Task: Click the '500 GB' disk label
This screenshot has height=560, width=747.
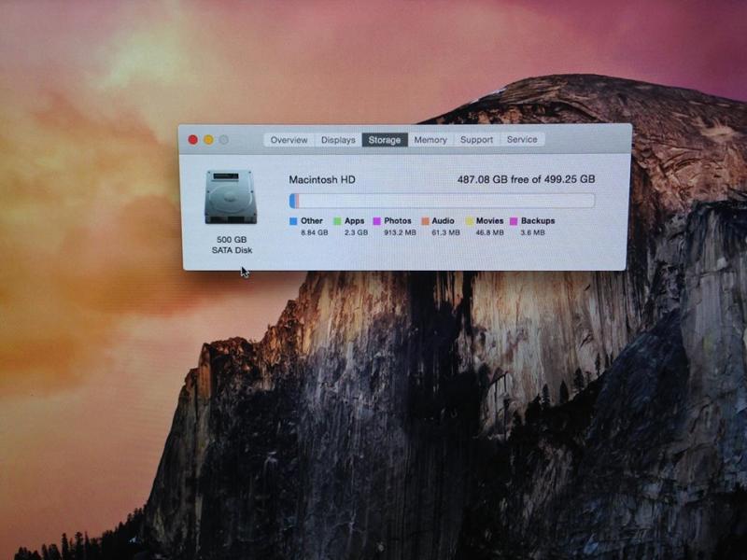Action: 232,240
